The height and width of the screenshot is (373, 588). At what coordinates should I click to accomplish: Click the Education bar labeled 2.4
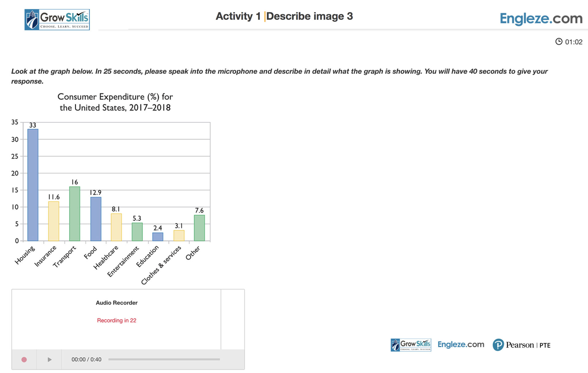coord(158,237)
